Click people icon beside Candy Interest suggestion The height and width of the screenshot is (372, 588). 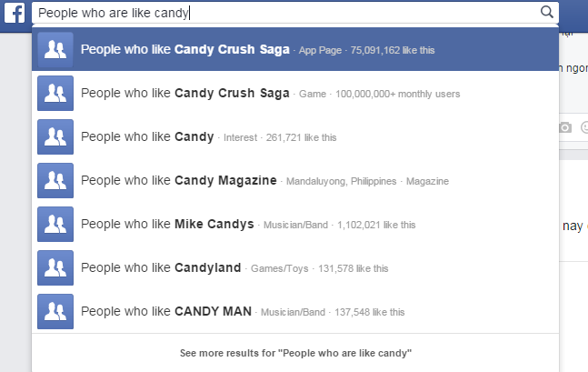(x=55, y=137)
